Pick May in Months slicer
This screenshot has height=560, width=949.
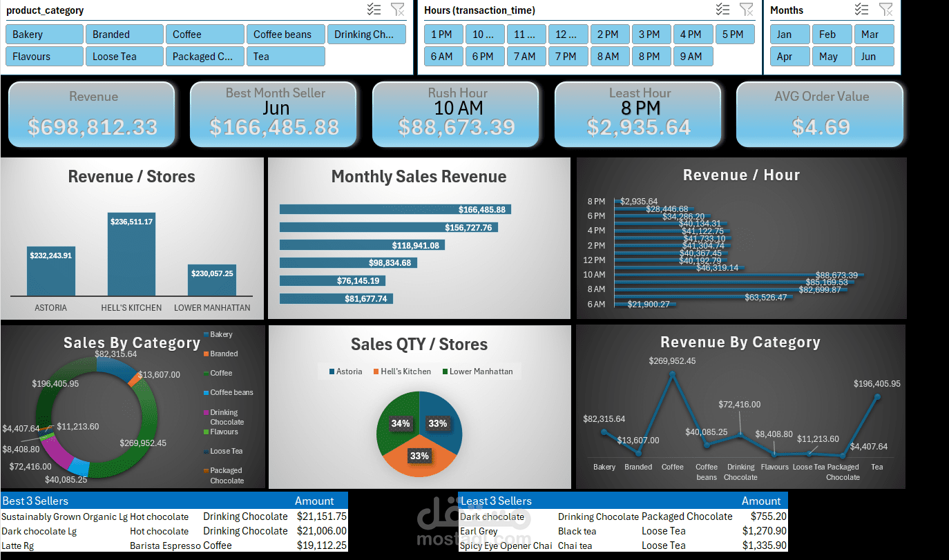tap(831, 57)
